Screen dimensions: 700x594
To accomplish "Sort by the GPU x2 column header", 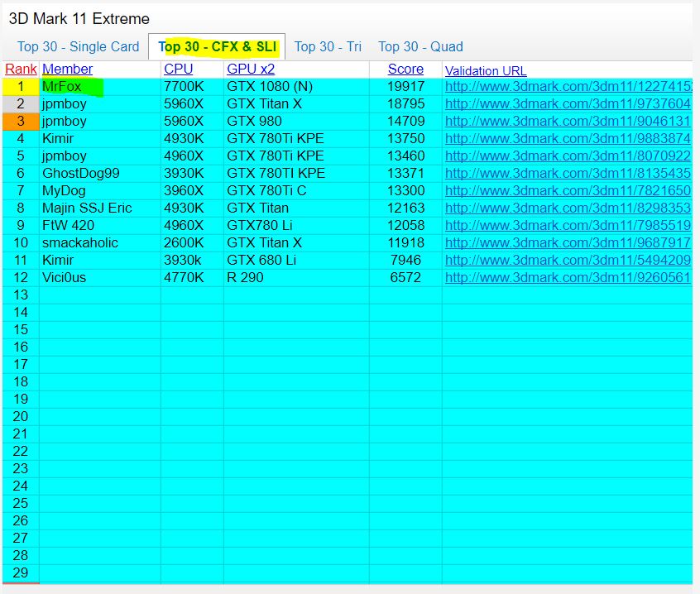I will pyautogui.click(x=251, y=69).
